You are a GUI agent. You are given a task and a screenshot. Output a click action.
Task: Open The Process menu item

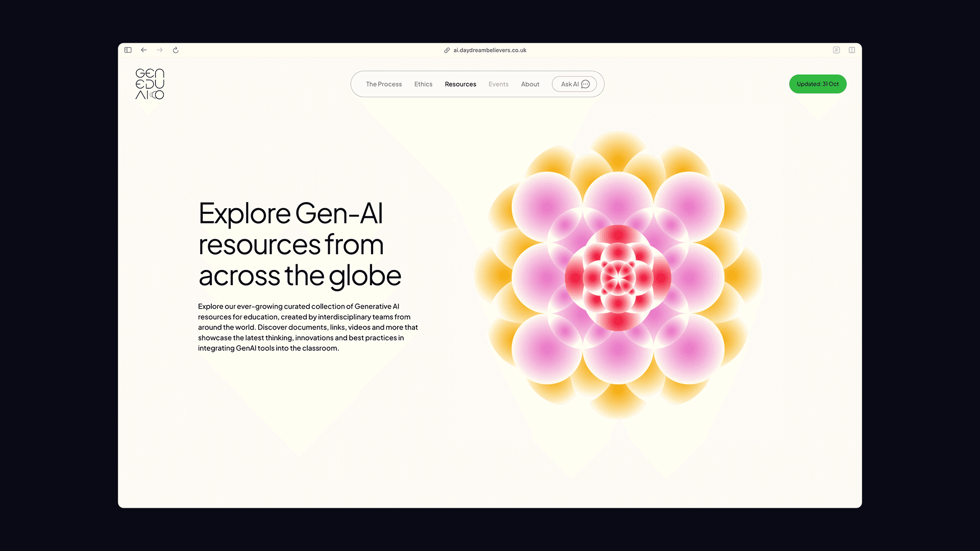[383, 84]
